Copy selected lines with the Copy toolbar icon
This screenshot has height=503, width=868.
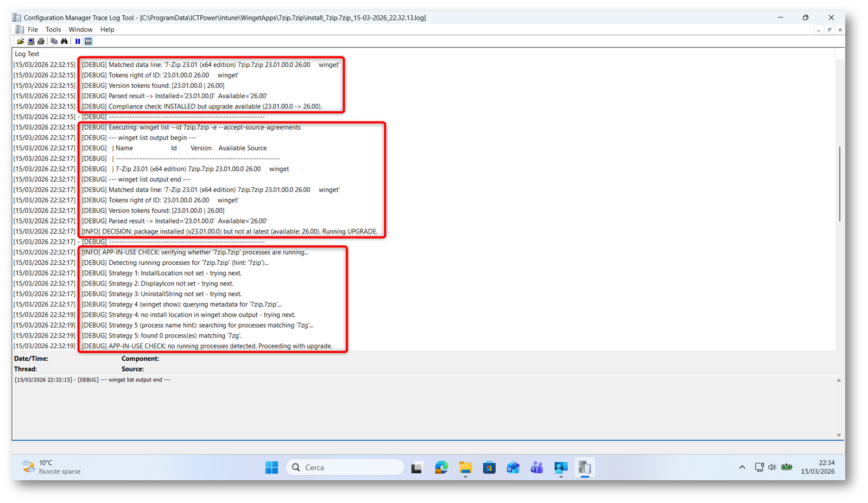coord(54,41)
